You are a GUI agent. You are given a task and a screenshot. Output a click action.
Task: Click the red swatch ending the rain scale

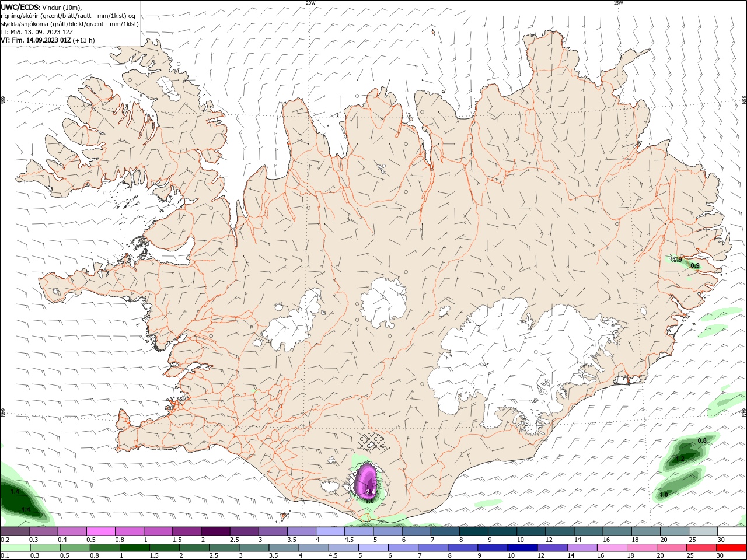pos(731,548)
